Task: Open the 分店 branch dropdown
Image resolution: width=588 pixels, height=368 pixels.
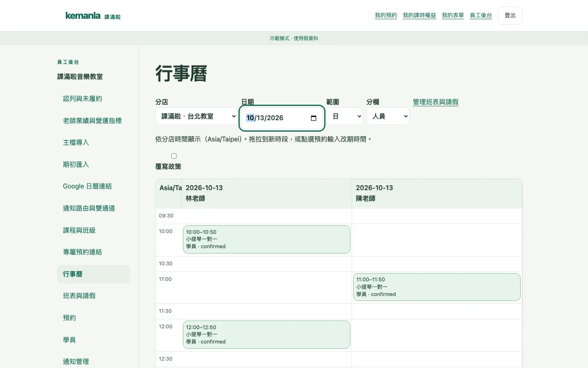Action: point(196,116)
